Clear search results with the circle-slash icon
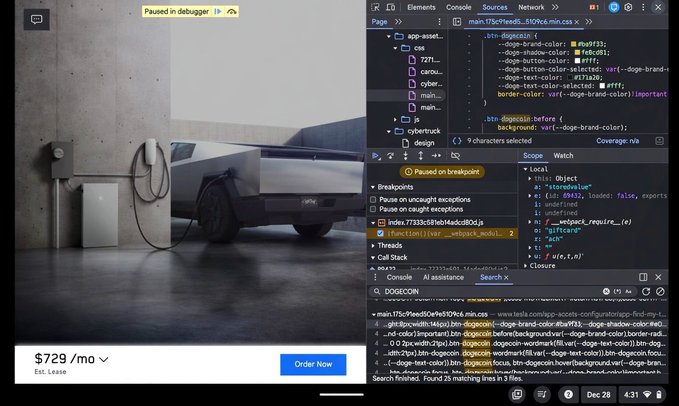Screen dimensions: 679x406 (x=660, y=291)
